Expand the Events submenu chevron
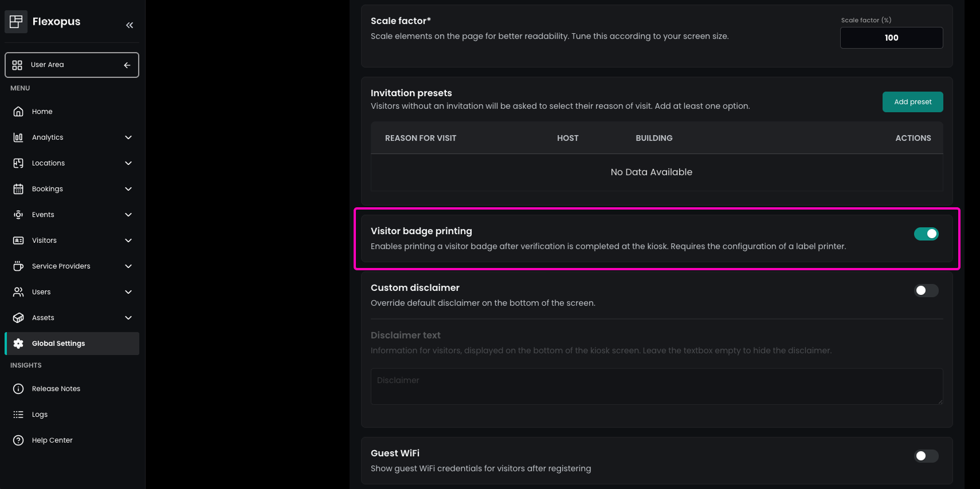 (x=128, y=215)
